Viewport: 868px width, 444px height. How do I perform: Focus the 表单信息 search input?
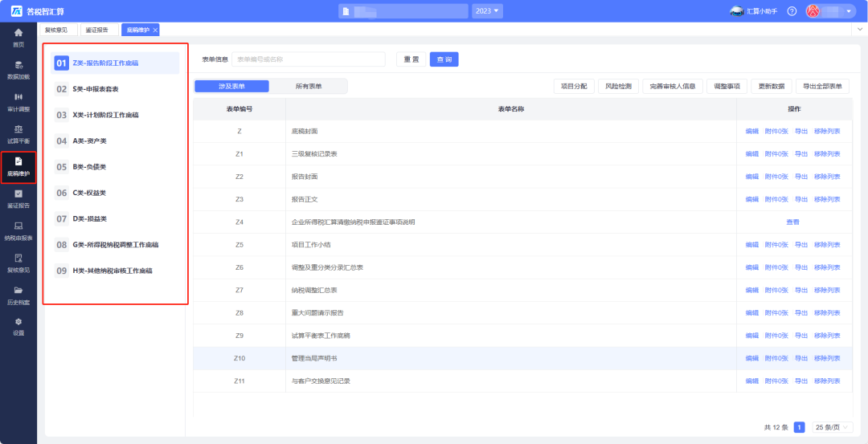pyautogui.click(x=309, y=59)
